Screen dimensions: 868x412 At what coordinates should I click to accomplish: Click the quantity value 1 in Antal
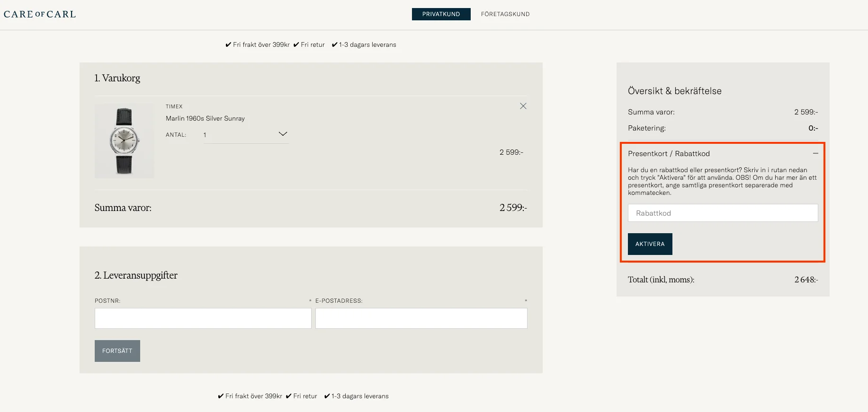click(x=205, y=135)
